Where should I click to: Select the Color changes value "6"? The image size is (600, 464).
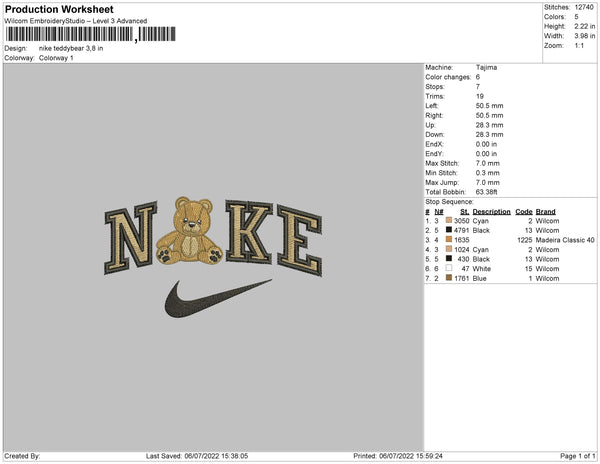tap(478, 77)
